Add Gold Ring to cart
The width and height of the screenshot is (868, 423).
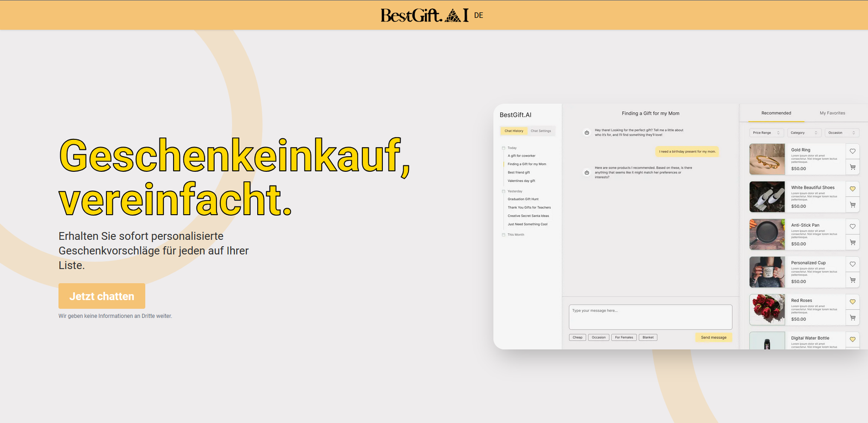tap(853, 167)
